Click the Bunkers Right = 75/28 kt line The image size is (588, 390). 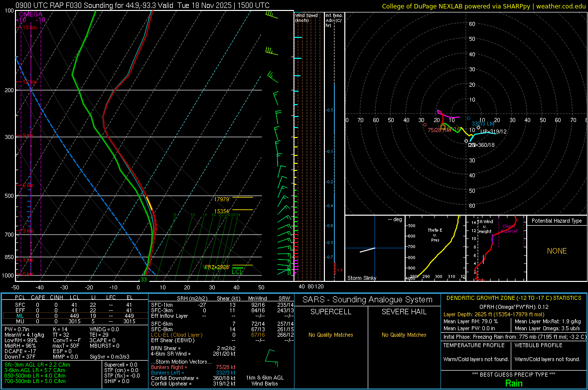click(x=193, y=367)
